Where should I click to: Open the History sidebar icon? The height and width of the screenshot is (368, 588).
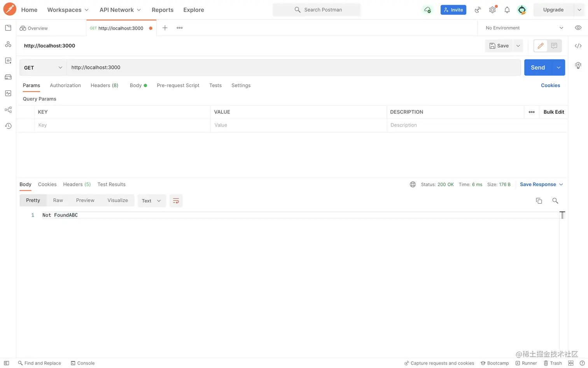8,126
